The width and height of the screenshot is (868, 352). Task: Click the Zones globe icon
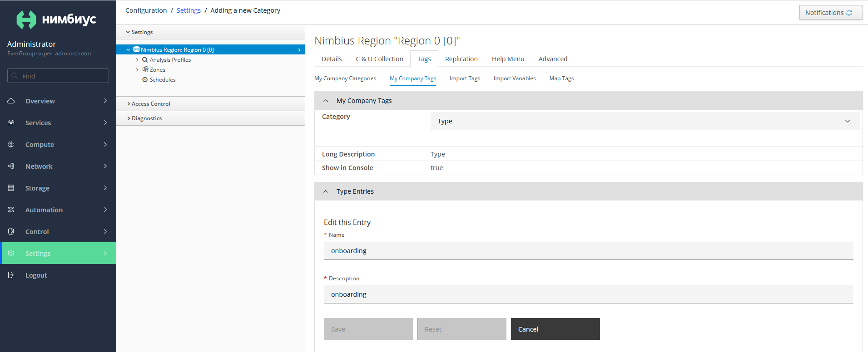pos(145,69)
